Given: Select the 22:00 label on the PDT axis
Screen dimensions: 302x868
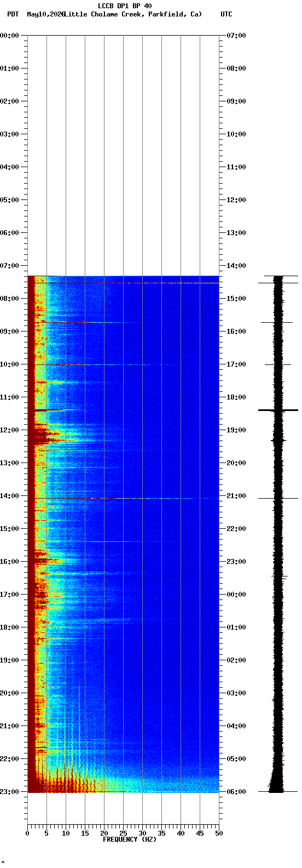Looking at the screenshot, I should pos(9,759).
